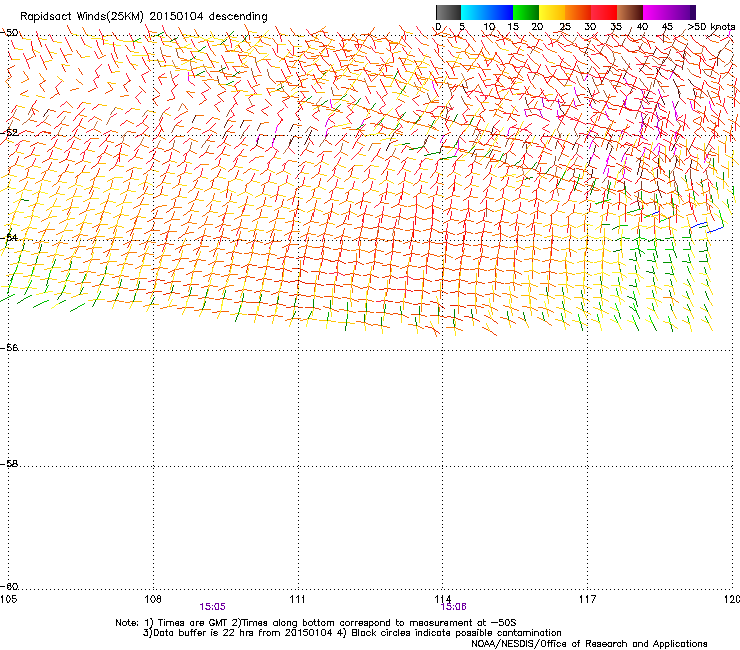Click the purple "15:05" time label
Screen dimensions: 740x650
pyautogui.click(x=212, y=607)
